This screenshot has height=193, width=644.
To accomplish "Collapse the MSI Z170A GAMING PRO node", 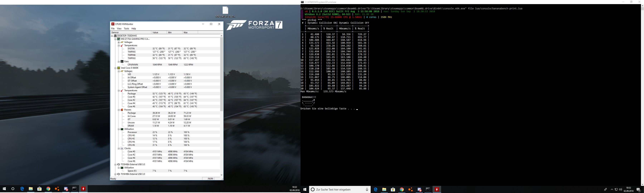I will pyautogui.click(x=115, y=39).
